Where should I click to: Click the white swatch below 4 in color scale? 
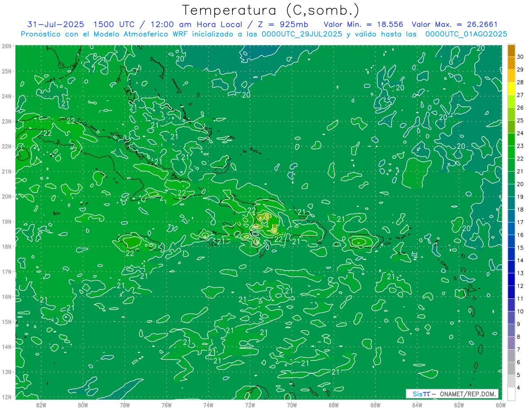(511, 394)
